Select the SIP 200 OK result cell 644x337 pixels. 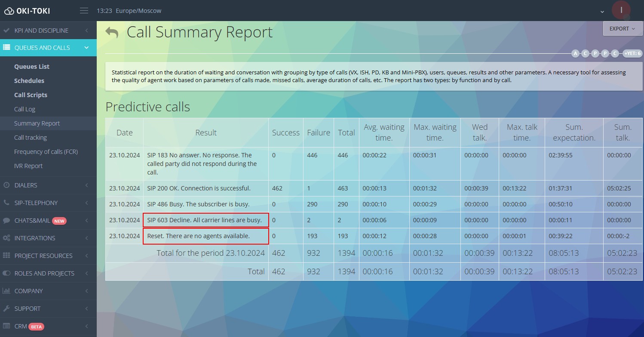coord(206,188)
